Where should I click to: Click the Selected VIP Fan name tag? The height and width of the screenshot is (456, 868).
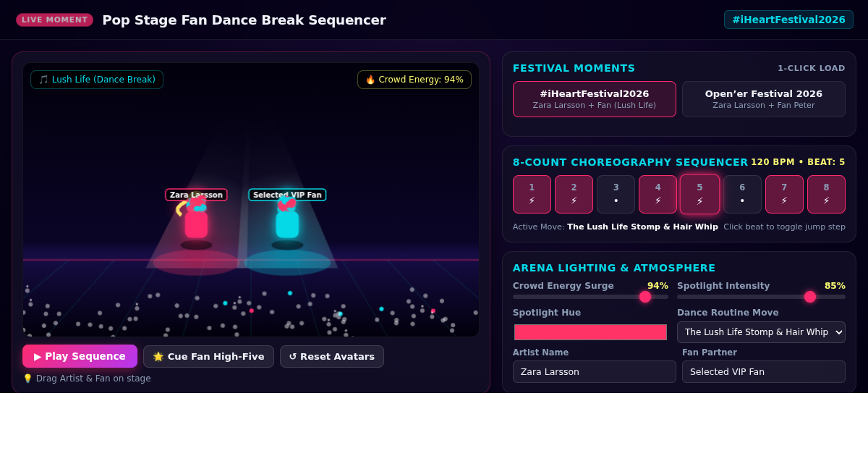pyautogui.click(x=287, y=195)
